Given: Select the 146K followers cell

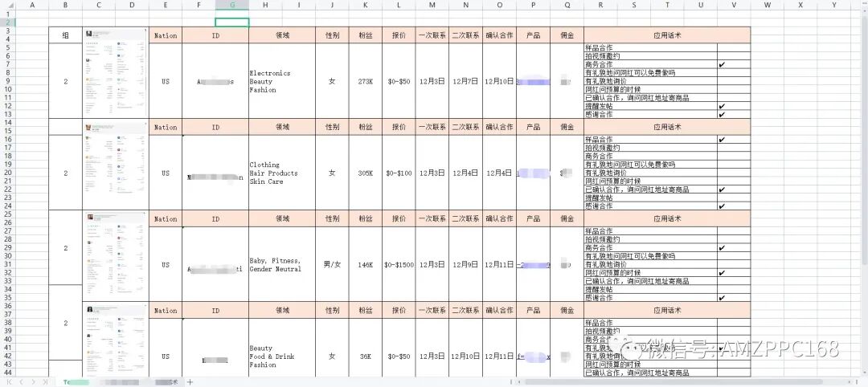Looking at the screenshot, I should pyautogui.click(x=366, y=265).
